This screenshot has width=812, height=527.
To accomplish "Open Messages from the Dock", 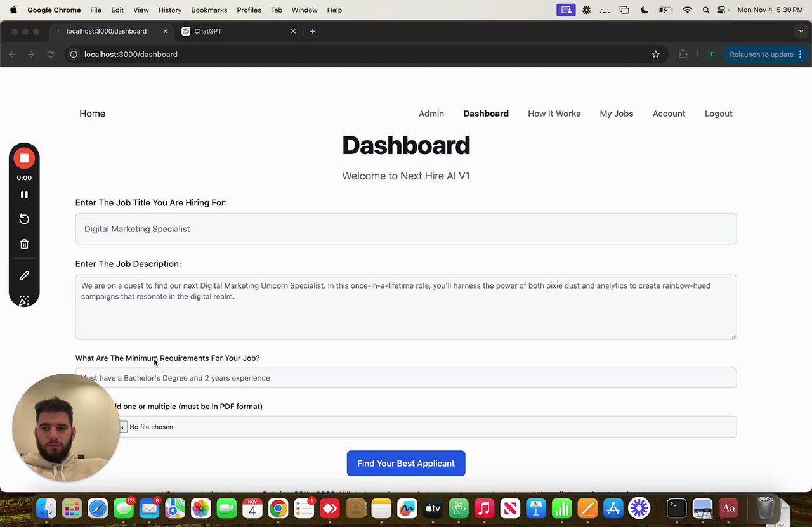I will pos(124,508).
